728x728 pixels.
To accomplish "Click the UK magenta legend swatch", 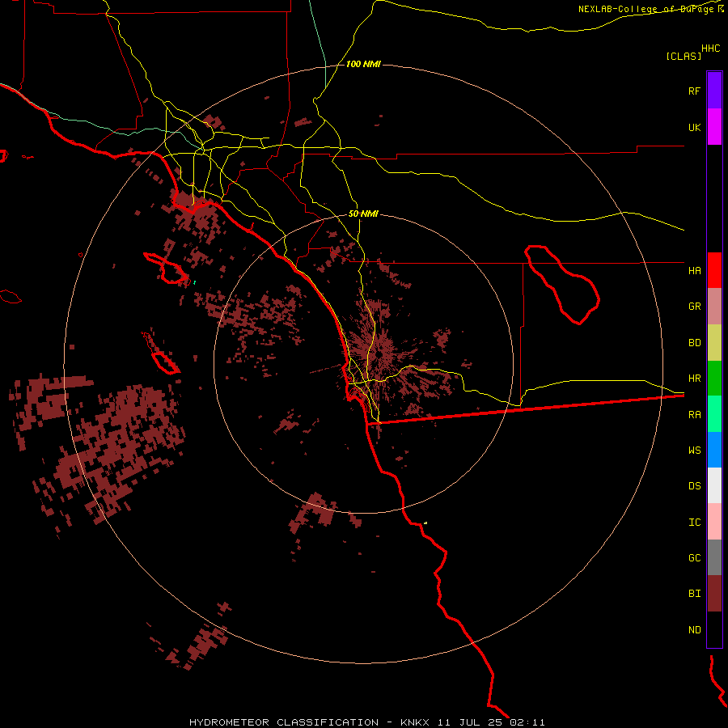I will pos(714,127).
